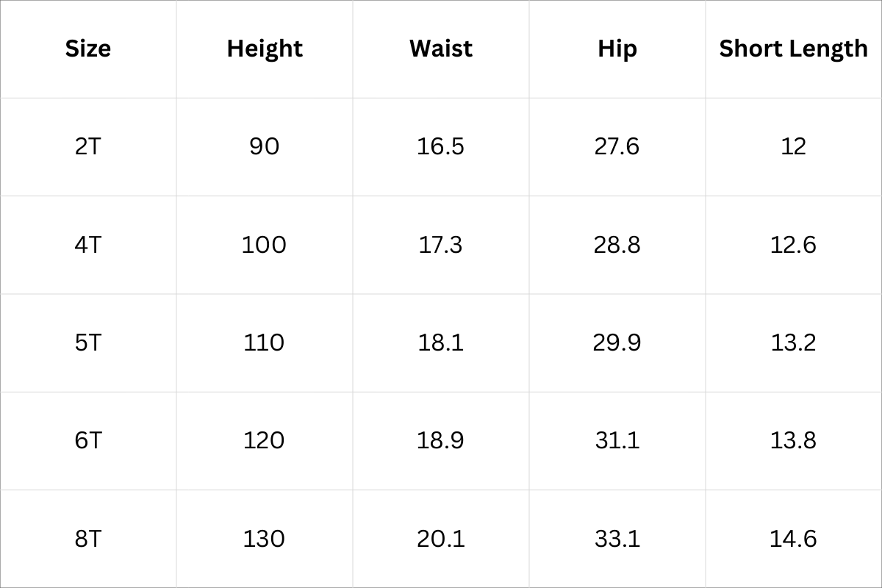Select the 6T size cell

point(88,440)
